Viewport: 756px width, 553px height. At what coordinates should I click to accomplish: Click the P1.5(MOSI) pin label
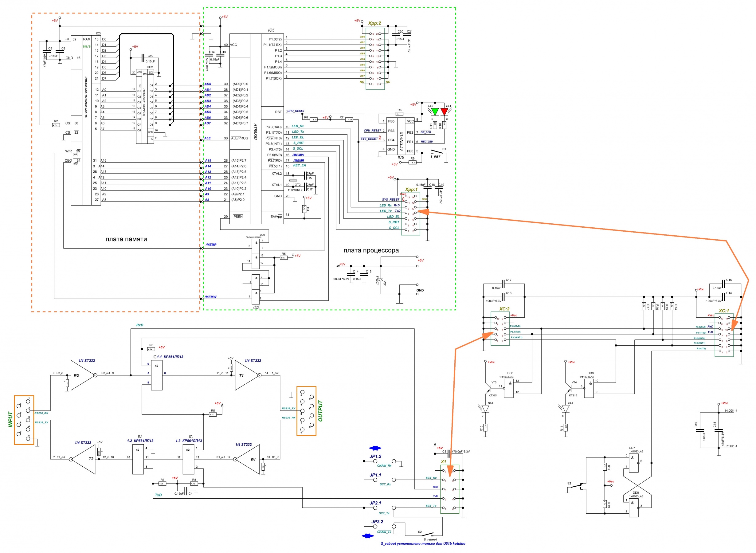273,67
